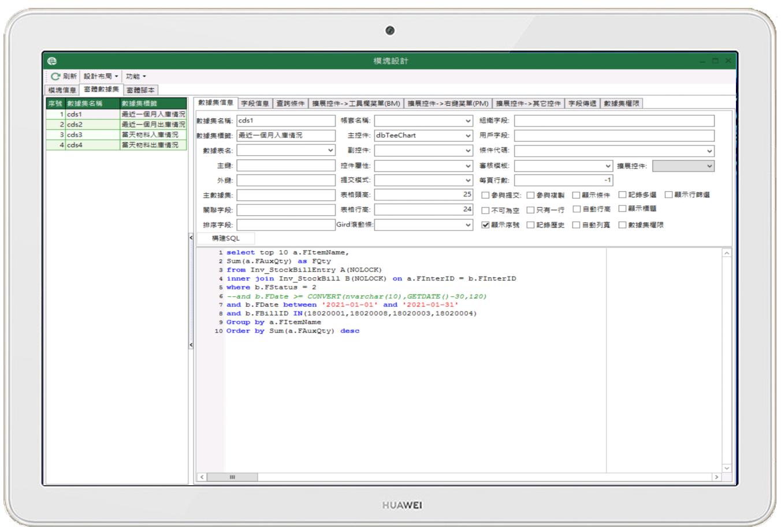Click the 關聯字段 input field
The image size is (781, 532).
click(x=286, y=210)
